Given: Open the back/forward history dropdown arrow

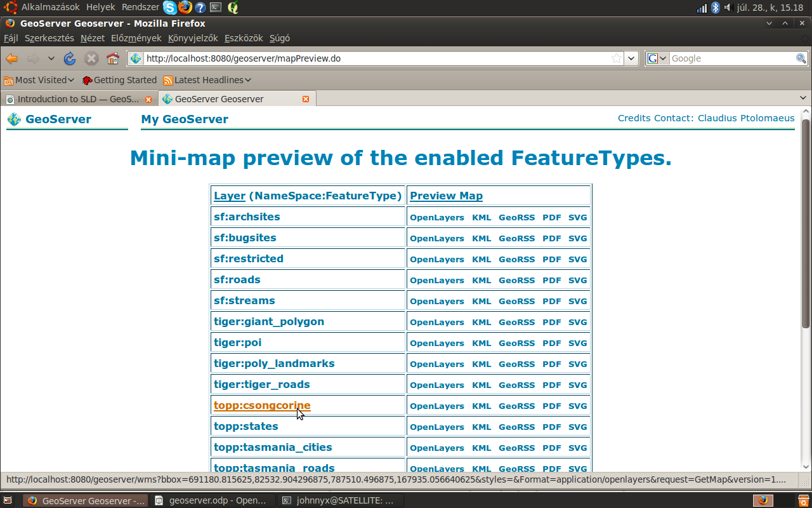Looking at the screenshot, I should coord(51,58).
